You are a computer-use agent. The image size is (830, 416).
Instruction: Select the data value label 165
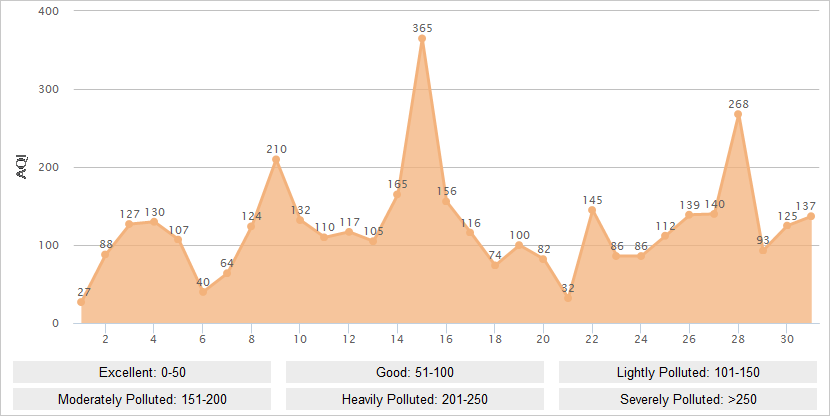398,184
